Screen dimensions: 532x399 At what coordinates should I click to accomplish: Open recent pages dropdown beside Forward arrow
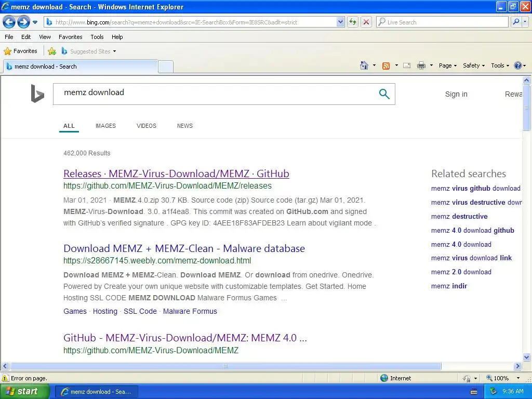pos(35,22)
